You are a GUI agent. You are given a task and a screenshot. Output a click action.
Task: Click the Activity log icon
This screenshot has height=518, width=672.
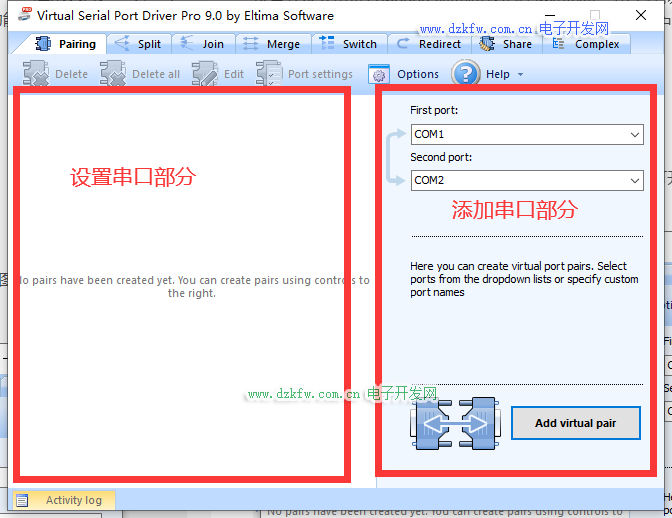pos(22,500)
